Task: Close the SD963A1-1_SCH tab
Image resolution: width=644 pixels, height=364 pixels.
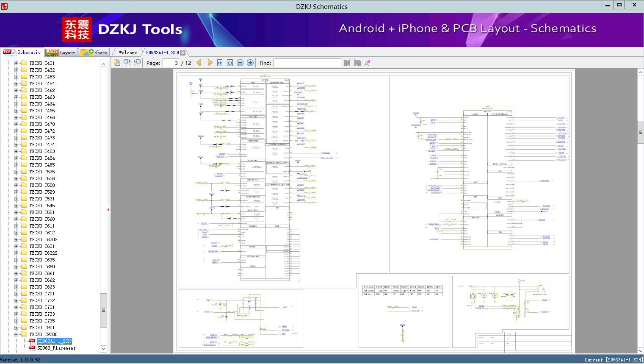Action: (x=182, y=53)
